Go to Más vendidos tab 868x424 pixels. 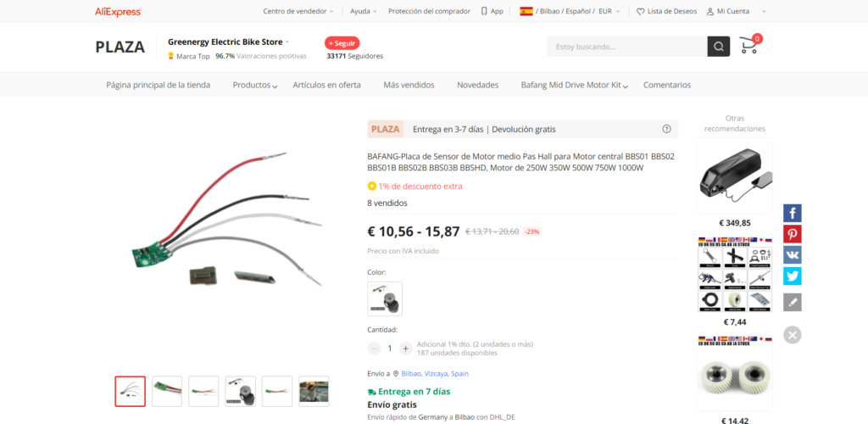click(409, 86)
